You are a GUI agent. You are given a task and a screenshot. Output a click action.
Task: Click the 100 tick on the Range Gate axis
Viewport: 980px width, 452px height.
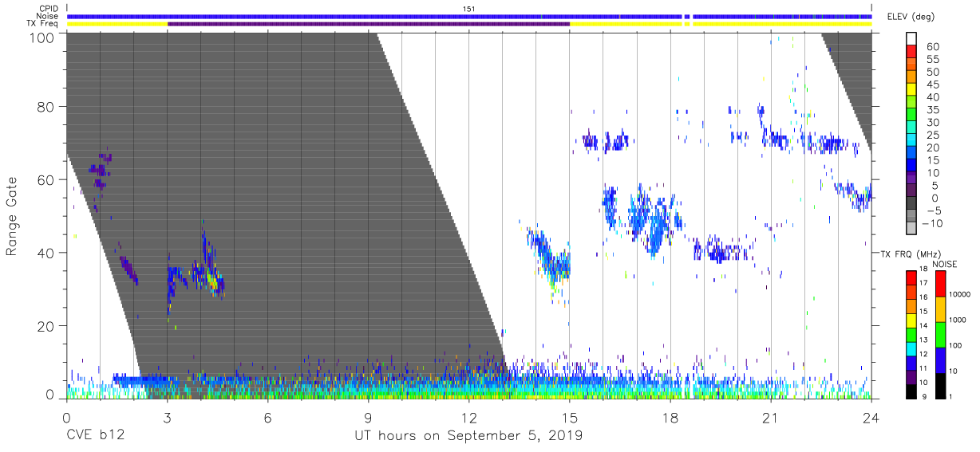(x=41, y=37)
